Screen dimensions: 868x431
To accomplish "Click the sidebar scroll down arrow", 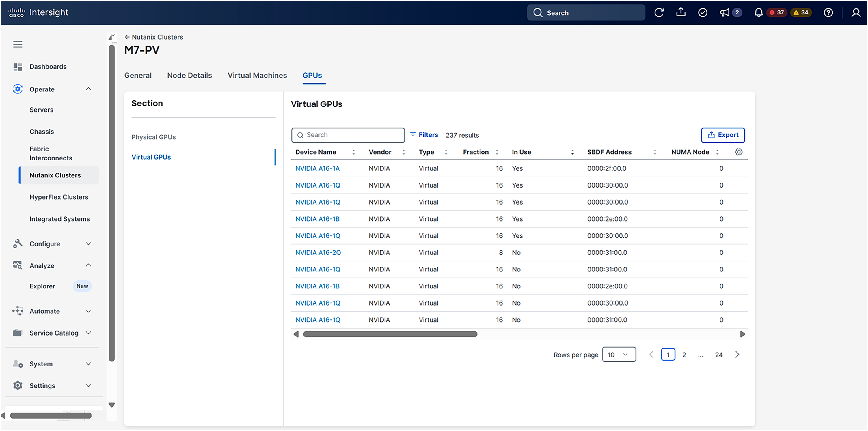I will (111, 405).
